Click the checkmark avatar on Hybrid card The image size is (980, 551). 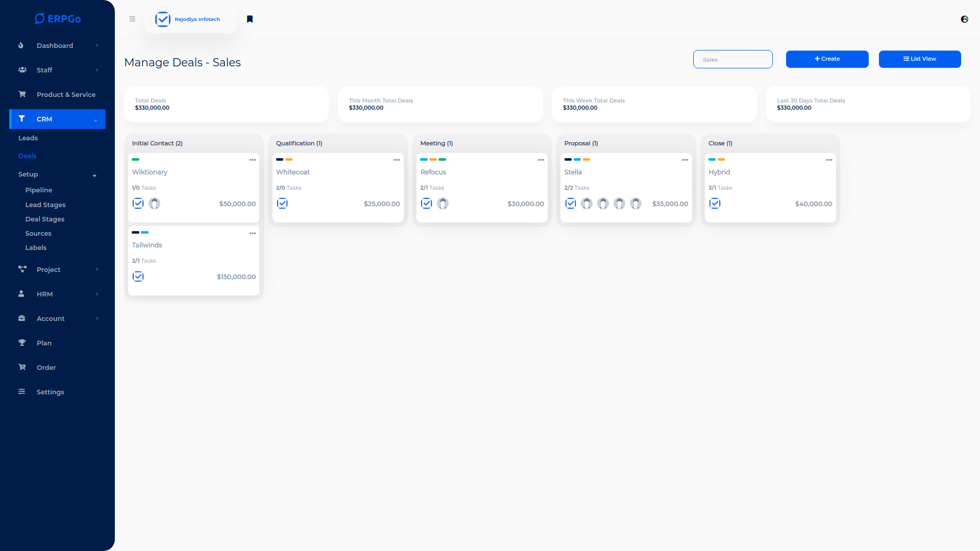[715, 204]
